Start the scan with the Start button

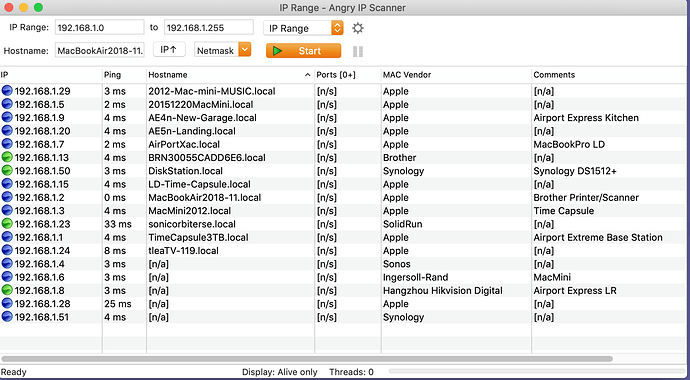pos(303,51)
